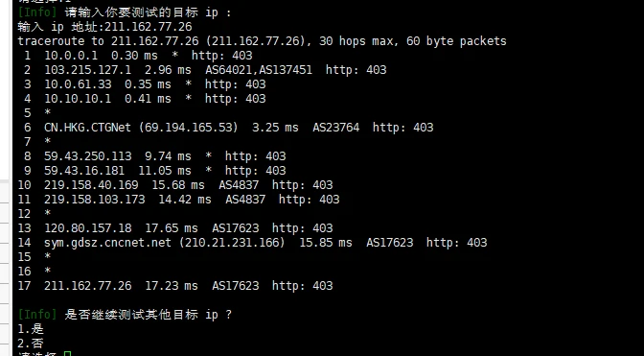The height and width of the screenshot is (356, 644).
Task: Click the '30 hops max' text in traceroute header
Action: click(x=359, y=41)
